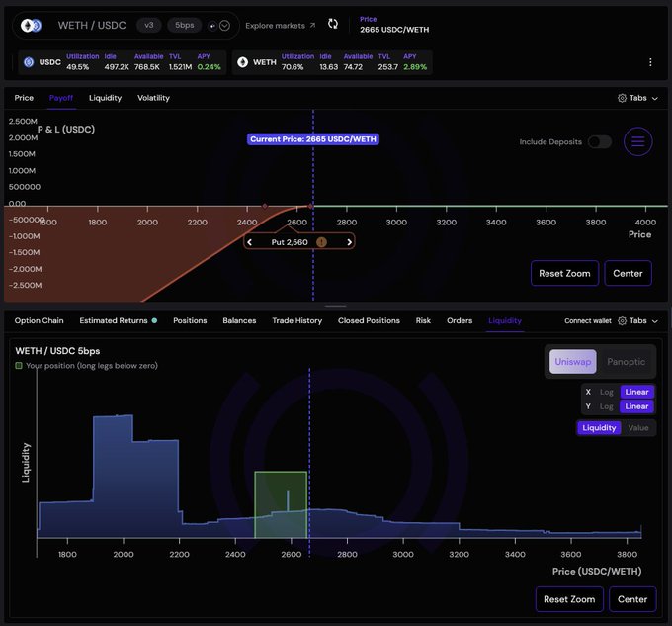Select the Uniswap liquidity source

[x=572, y=361]
